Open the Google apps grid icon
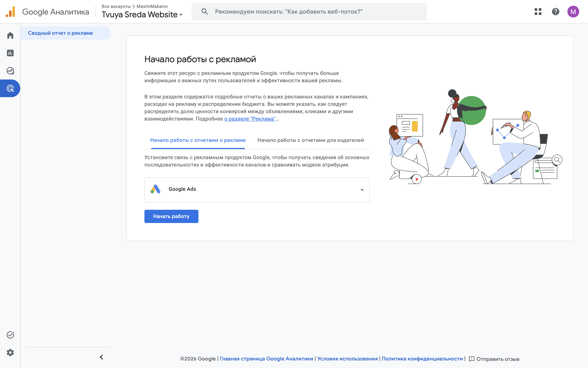Image resolution: width=588 pixels, height=368 pixels. [x=538, y=12]
